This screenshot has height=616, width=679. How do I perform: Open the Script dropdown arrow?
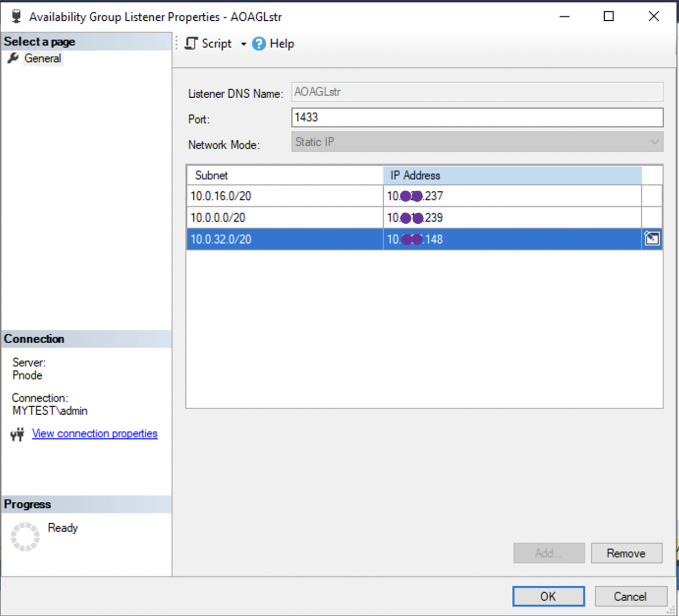click(243, 44)
